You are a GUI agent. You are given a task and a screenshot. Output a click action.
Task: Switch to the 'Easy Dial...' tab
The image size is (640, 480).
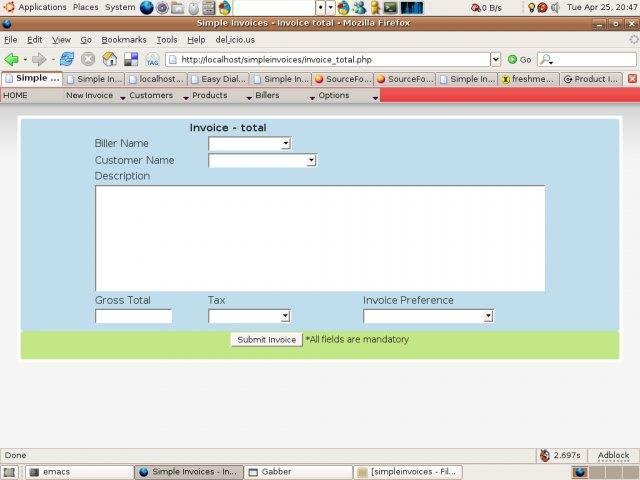point(218,79)
